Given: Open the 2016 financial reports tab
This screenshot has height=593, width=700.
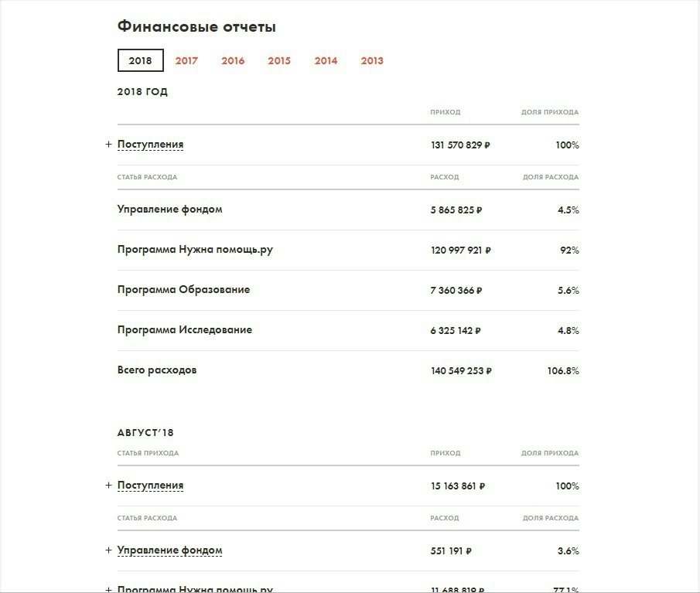Looking at the screenshot, I should tap(233, 60).
